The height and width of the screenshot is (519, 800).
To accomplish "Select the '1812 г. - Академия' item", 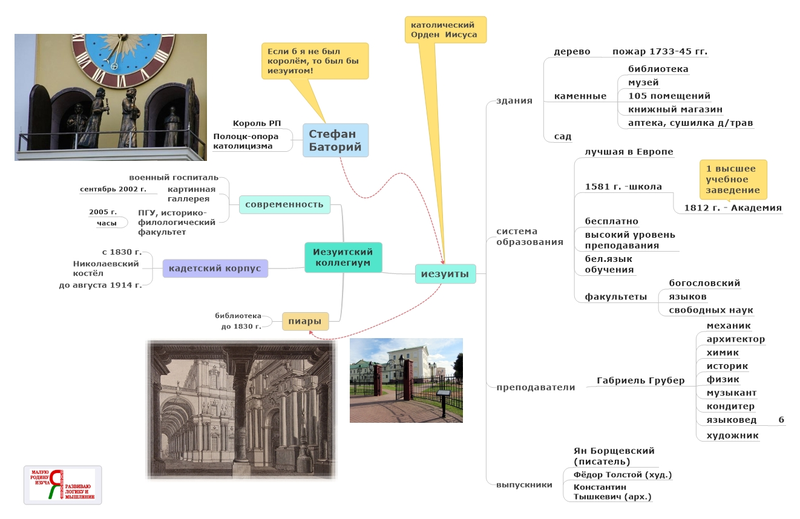I will pos(733,208).
